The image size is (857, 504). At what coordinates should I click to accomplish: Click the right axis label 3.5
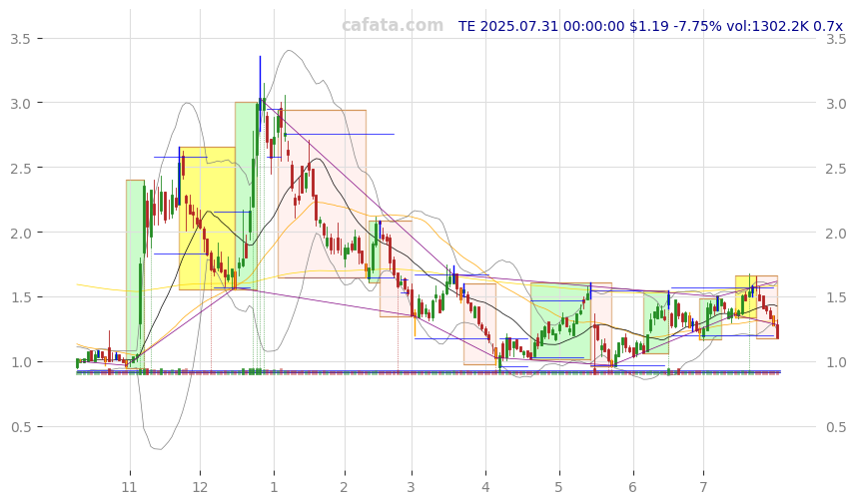836,39
